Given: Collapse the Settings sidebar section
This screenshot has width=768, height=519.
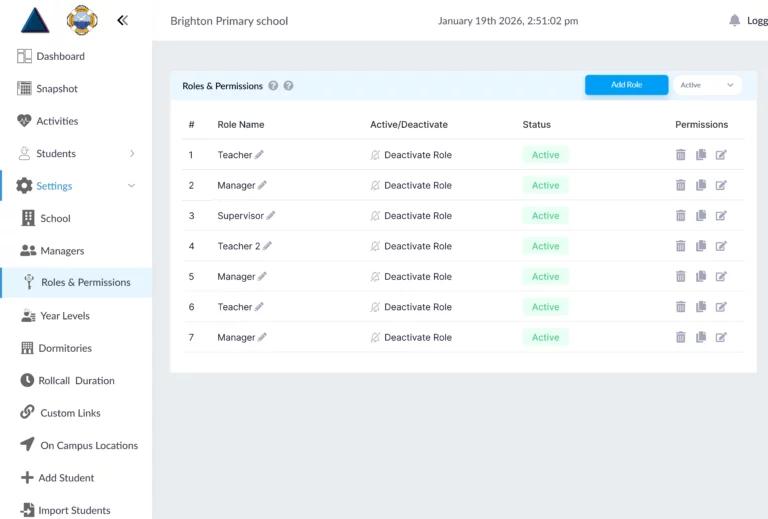Looking at the screenshot, I should (131, 186).
